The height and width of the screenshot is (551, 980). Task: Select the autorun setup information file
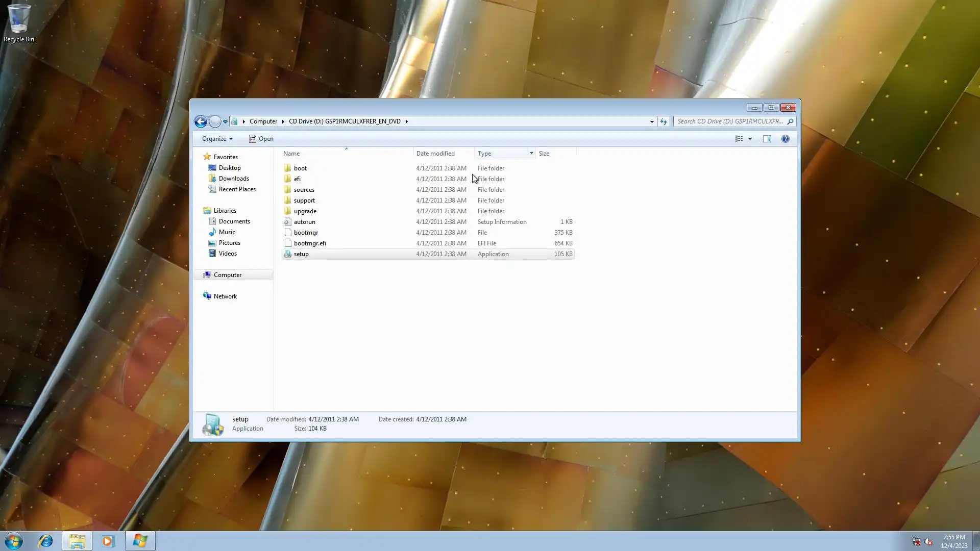pos(304,222)
